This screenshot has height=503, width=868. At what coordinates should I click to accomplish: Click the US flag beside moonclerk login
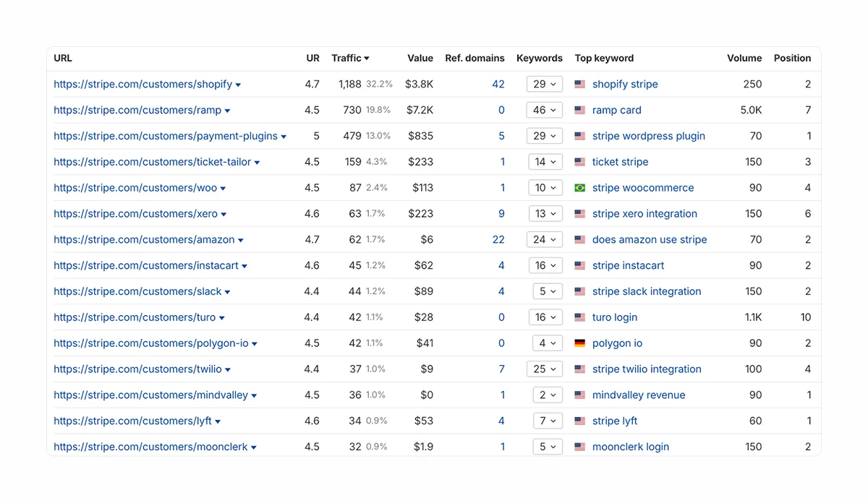click(x=579, y=447)
